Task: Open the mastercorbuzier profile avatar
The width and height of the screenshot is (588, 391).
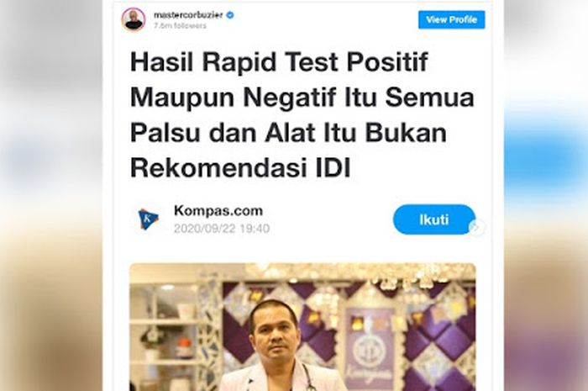Action: click(x=134, y=19)
